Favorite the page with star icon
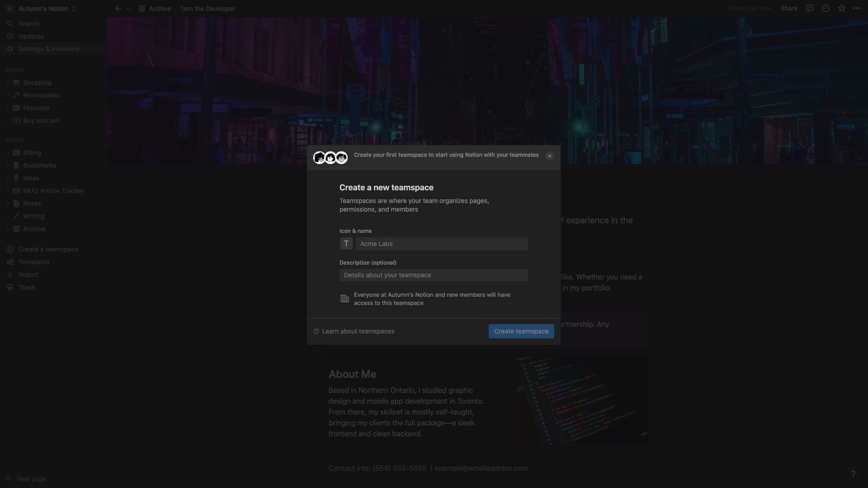The width and height of the screenshot is (868, 488). point(842,8)
